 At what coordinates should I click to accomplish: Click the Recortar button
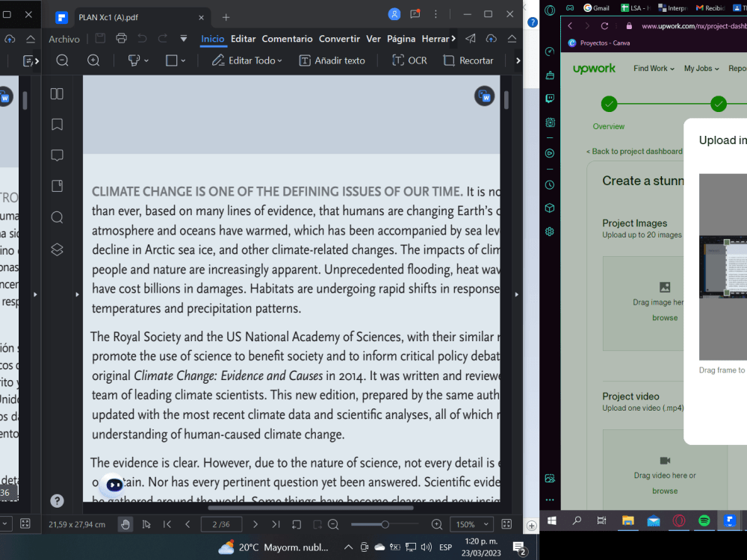click(x=468, y=60)
